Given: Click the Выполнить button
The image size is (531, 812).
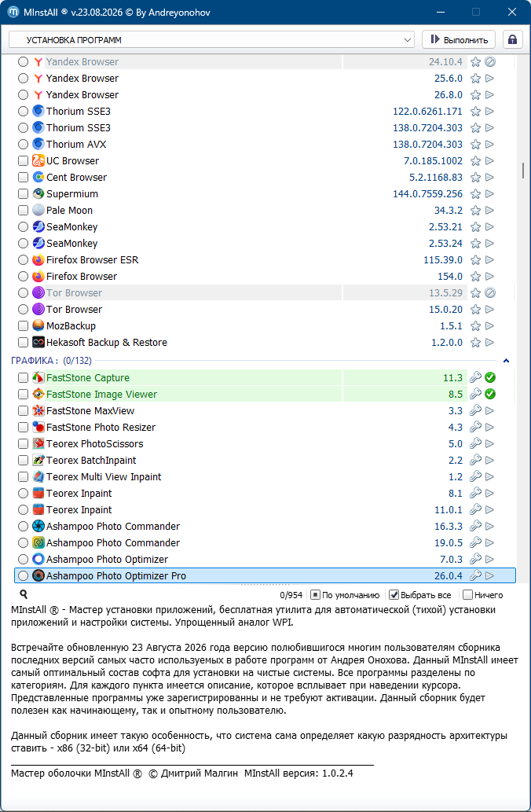Looking at the screenshot, I should (459, 40).
